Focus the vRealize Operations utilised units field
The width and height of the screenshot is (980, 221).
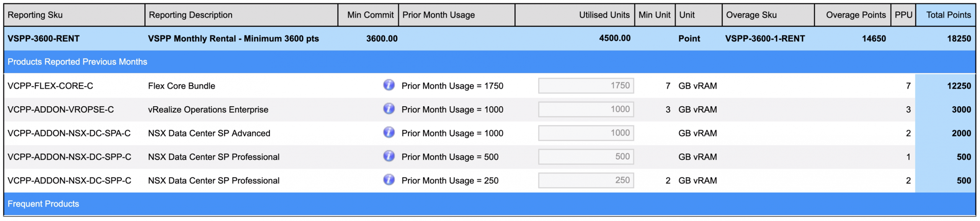tap(586, 109)
